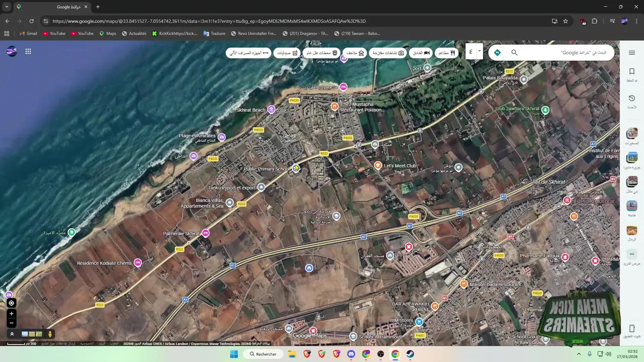Click the Palmeraie Skhirat hotel pin
Viewport: 644px width, 362px height.
[x=205, y=233]
